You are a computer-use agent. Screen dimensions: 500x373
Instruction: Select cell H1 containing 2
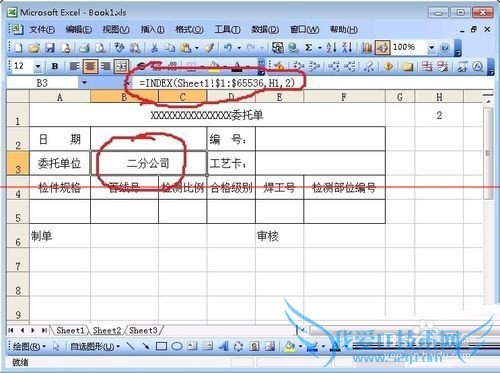pyautogui.click(x=439, y=115)
